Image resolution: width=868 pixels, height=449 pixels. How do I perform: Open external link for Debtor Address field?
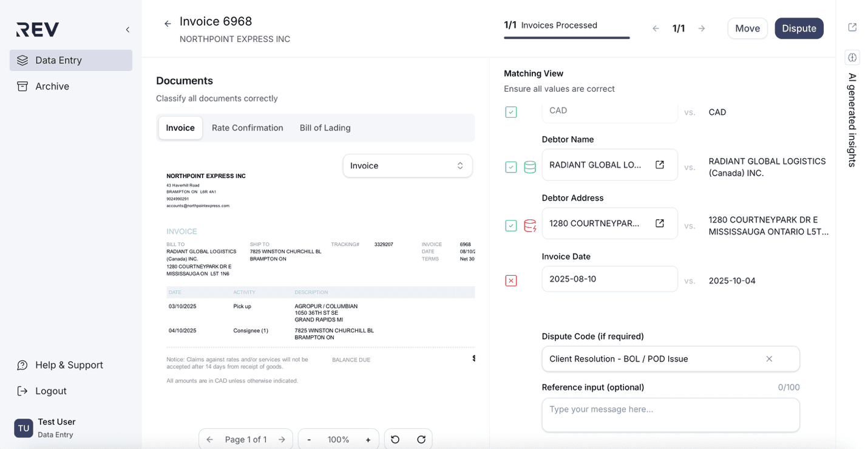pos(660,224)
